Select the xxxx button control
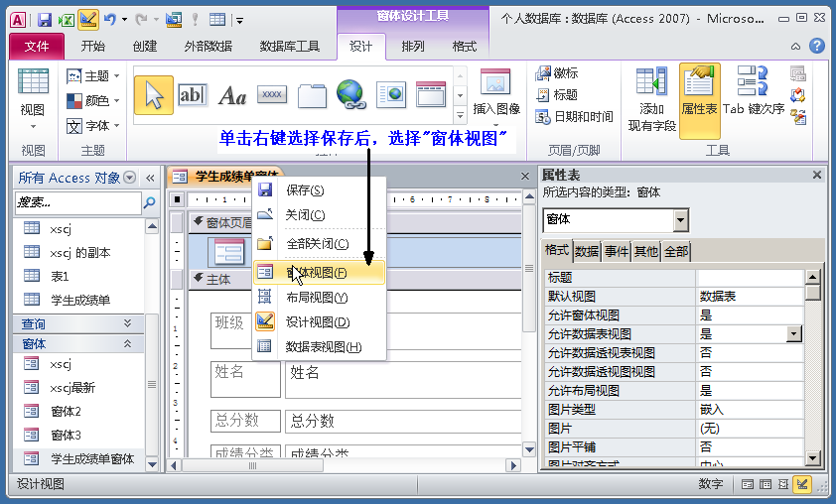Screen dimensions: 836x504 point(272,95)
